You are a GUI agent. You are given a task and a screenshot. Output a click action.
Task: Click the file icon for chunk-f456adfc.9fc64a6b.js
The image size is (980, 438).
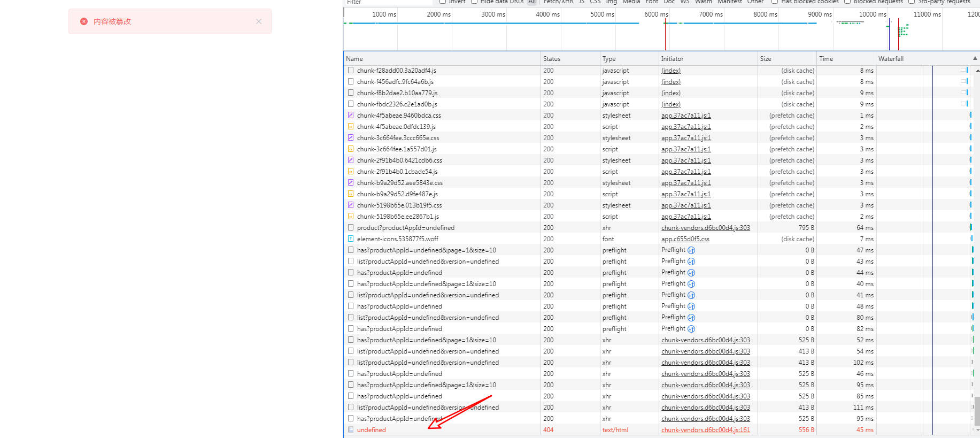point(351,81)
